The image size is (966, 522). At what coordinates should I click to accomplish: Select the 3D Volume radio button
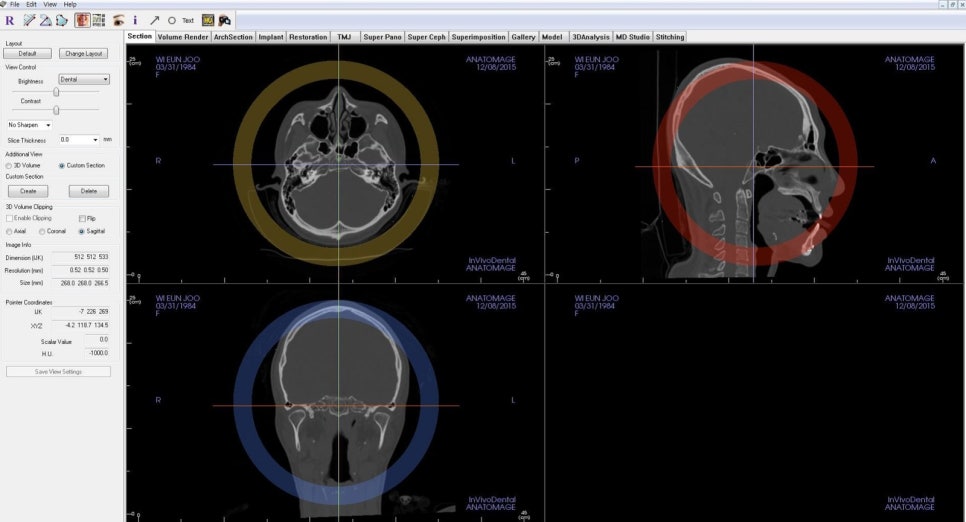[9, 166]
